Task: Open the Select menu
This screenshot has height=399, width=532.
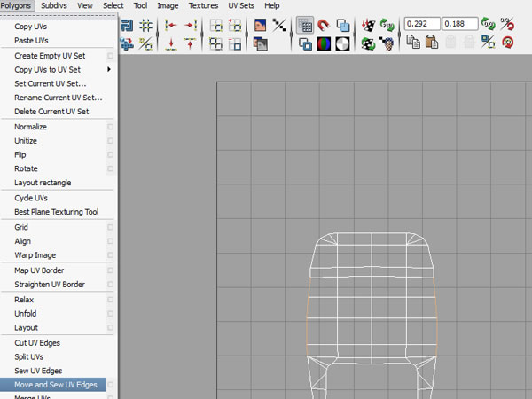Action: (x=113, y=5)
